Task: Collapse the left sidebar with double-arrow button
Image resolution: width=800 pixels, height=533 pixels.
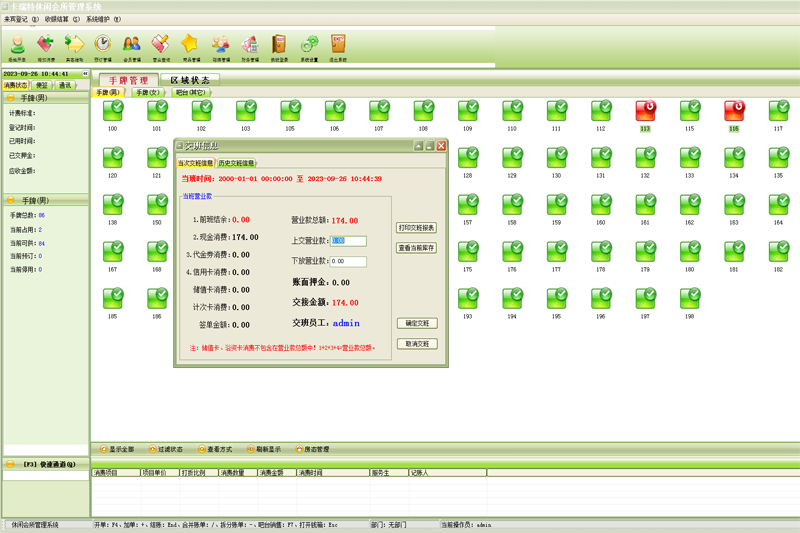Action: coord(85,74)
